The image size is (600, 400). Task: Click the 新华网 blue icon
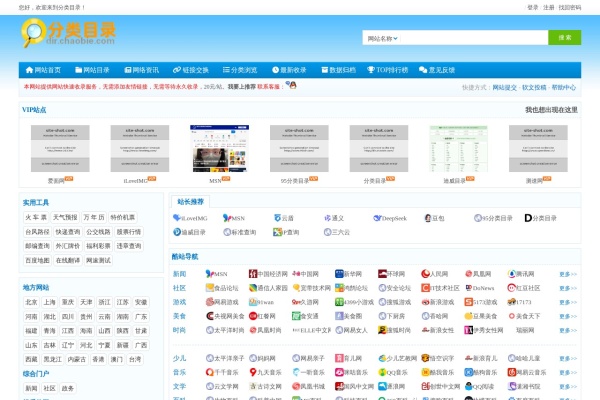[339, 274]
